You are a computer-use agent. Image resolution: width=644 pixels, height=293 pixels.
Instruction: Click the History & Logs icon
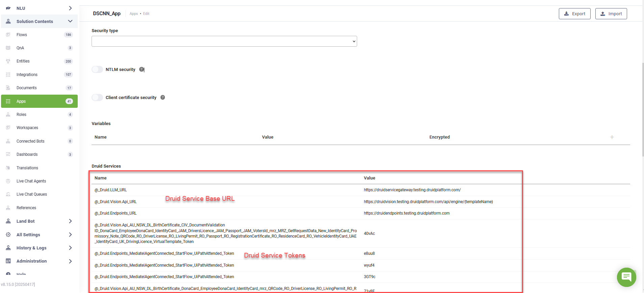coord(8,248)
